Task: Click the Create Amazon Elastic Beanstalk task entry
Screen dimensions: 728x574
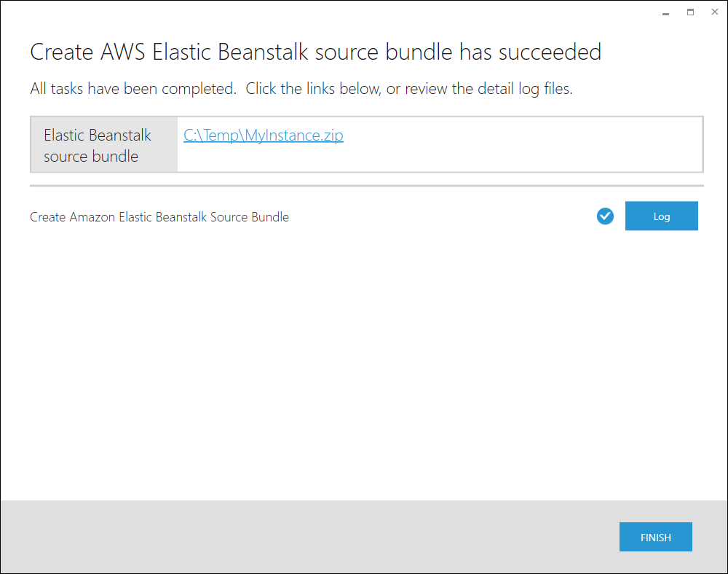Action: point(159,216)
